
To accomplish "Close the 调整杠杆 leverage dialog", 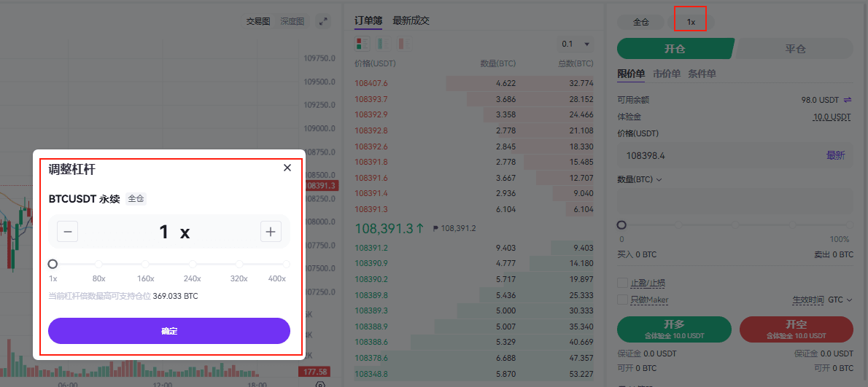I will 287,168.
